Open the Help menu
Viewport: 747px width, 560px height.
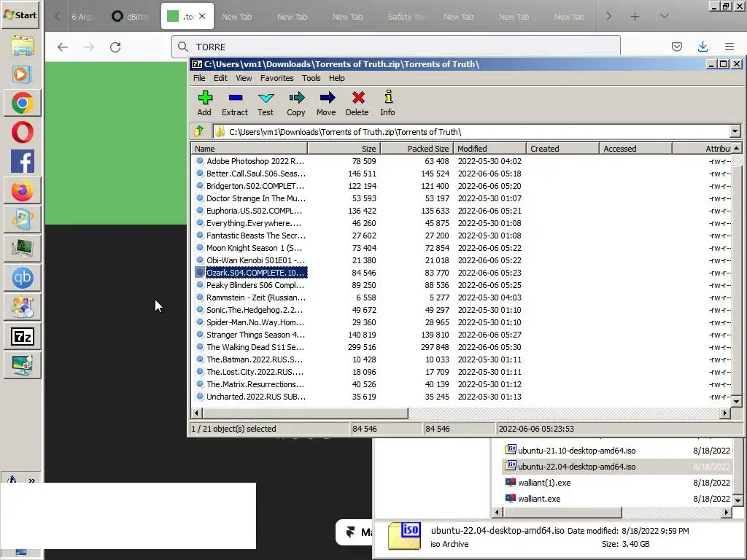tap(336, 78)
